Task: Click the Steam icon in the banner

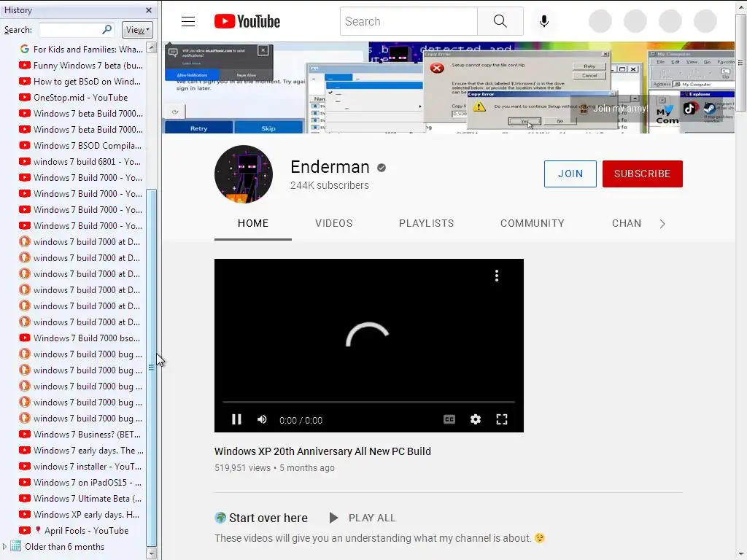Action: 709,109
